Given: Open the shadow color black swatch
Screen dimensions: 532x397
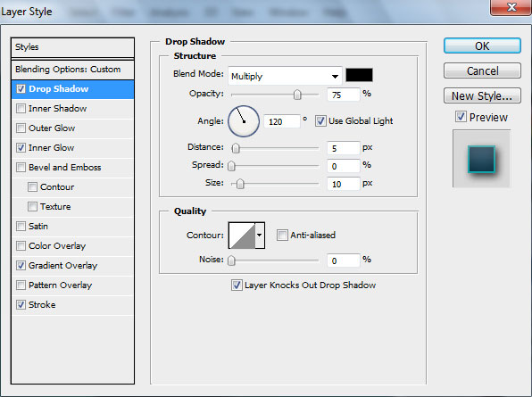Looking at the screenshot, I should (359, 75).
